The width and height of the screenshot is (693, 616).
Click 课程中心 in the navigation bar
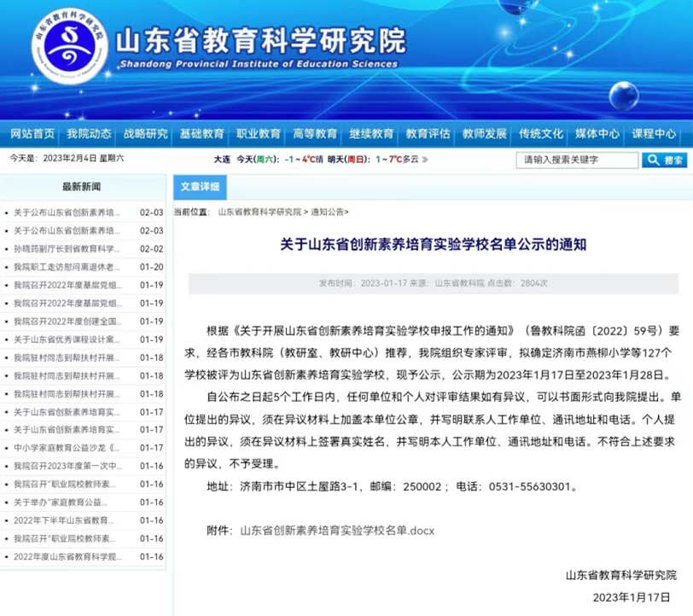coord(654,134)
